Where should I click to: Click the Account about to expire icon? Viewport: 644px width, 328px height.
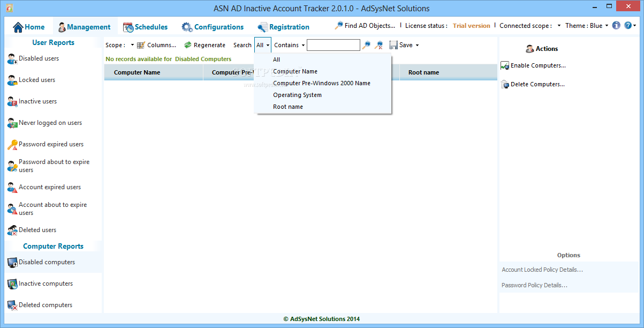pyautogui.click(x=12, y=209)
